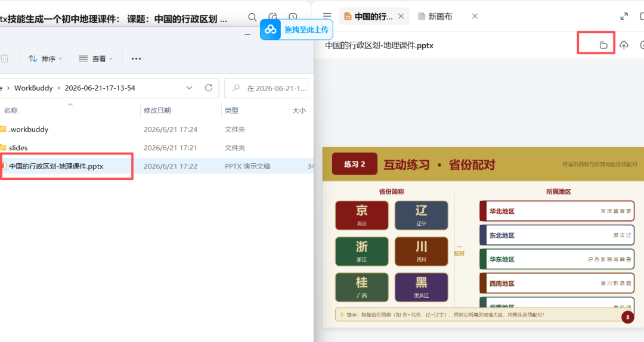Screen dimensions: 644x342
Task: Click the 桂 广西 card on slide
Action: [362, 287]
